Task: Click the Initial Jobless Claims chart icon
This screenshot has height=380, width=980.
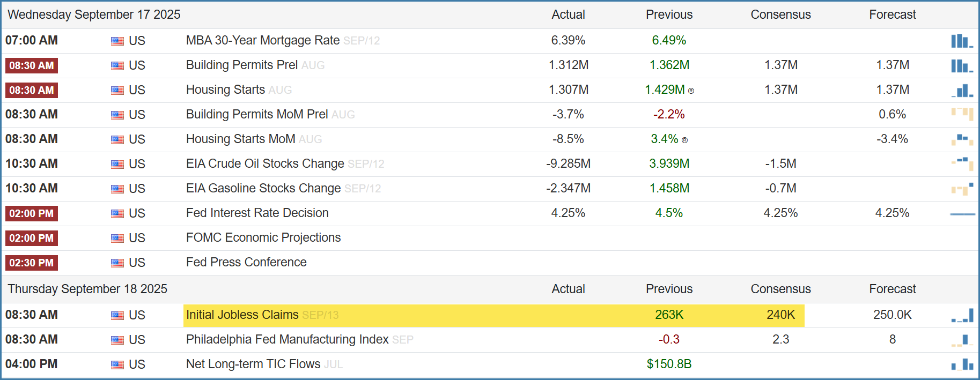Action: (962, 315)
